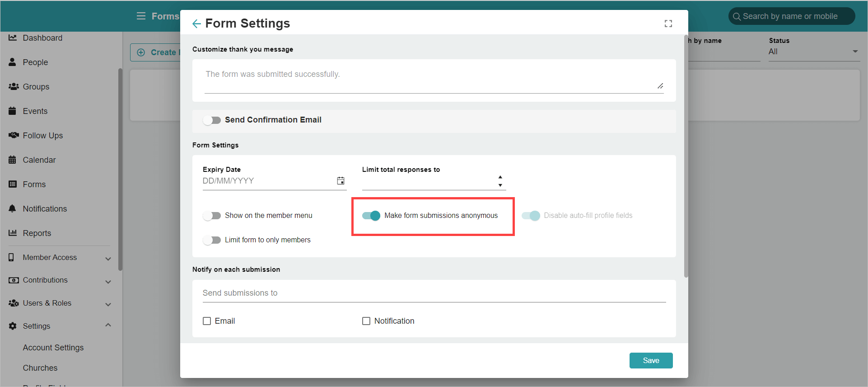Check the Notification checkbox
Screen dimensions: 868x387
click(366, 321)
